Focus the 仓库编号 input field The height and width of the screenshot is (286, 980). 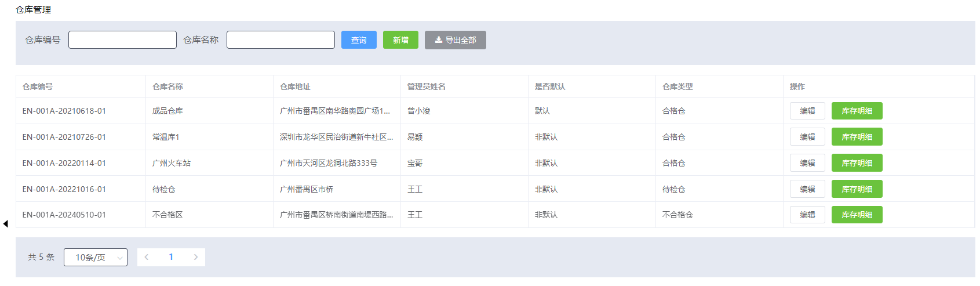point(122,40)
